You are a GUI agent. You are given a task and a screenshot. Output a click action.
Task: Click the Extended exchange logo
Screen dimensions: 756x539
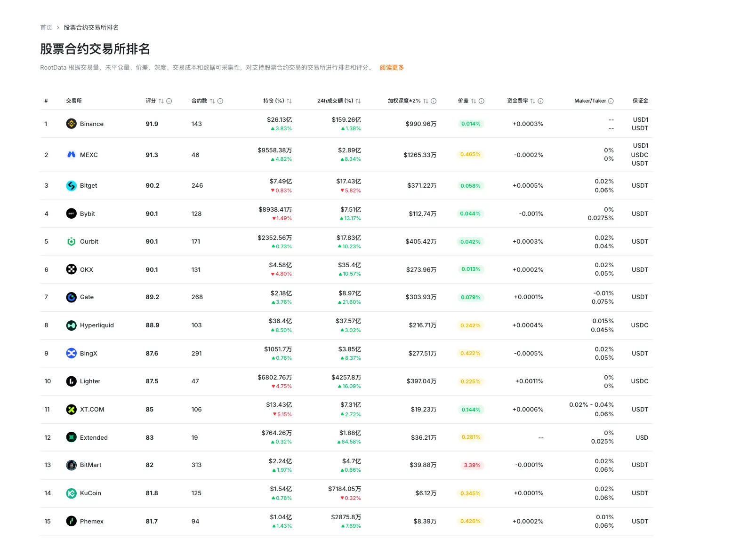[x=71, y=437]
